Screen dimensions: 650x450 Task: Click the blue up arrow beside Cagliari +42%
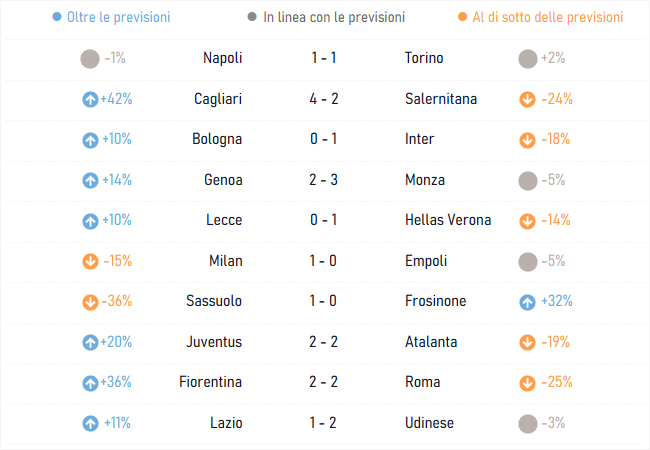click(x=90, y=99)
